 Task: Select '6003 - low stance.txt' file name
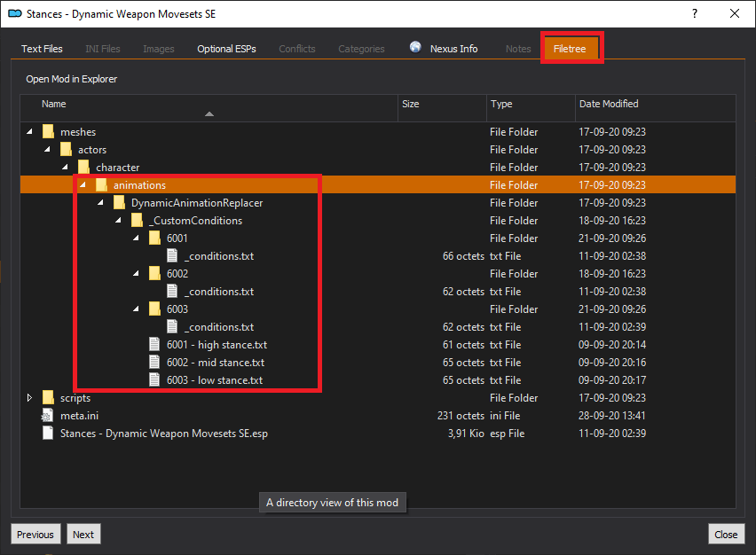click(x=215, y=380)
